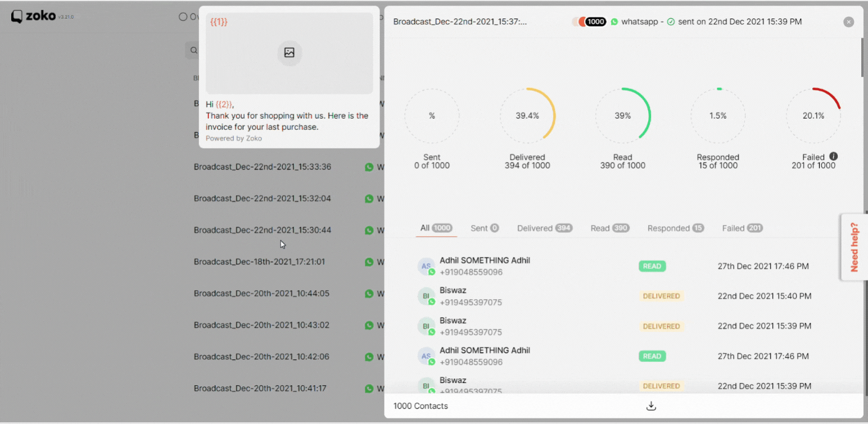
Task: Click WhatsApp icon beside Broadcast_Dec-22nd-2021_15:33:36
Action: (369, 167)
